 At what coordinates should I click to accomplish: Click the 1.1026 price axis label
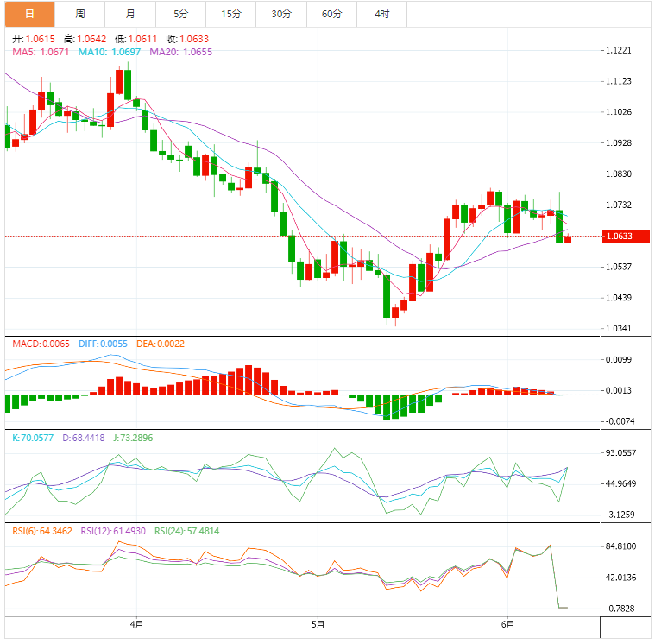coord(619,112)
